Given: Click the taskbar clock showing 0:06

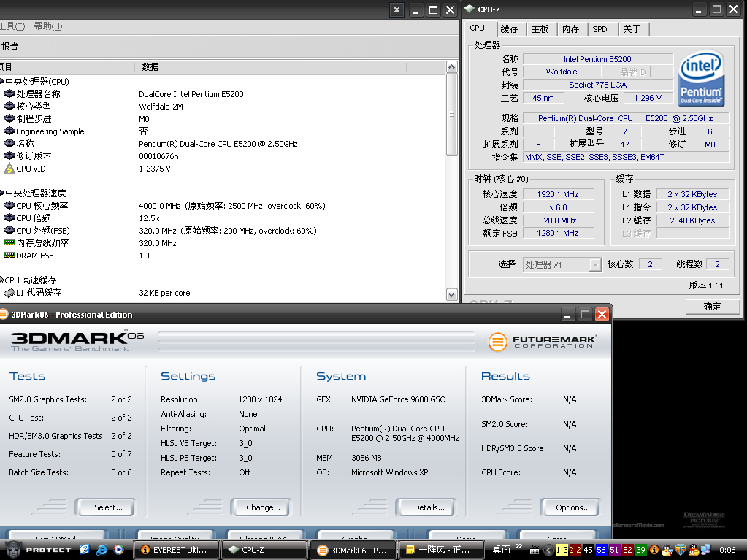Looking at the screenshot, I should coord(727,550).
